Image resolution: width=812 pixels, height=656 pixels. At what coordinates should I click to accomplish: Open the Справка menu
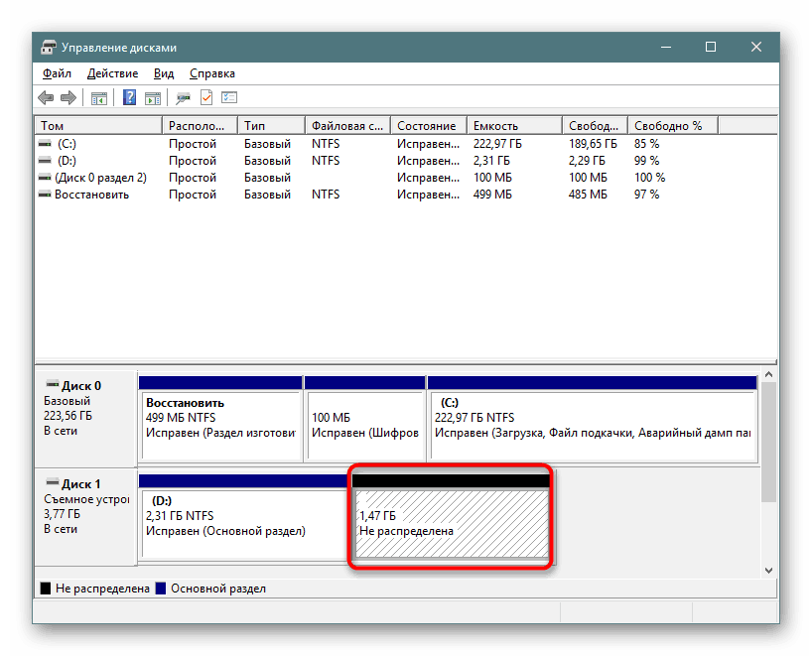point(211,73)
